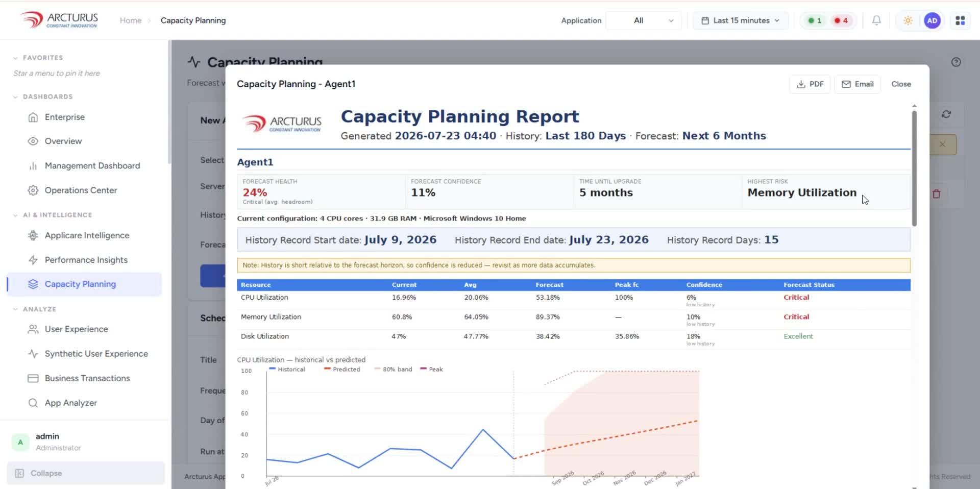Click the red status indicator showing 4
The height and width of the screenshot is (489, 980).
841,20
